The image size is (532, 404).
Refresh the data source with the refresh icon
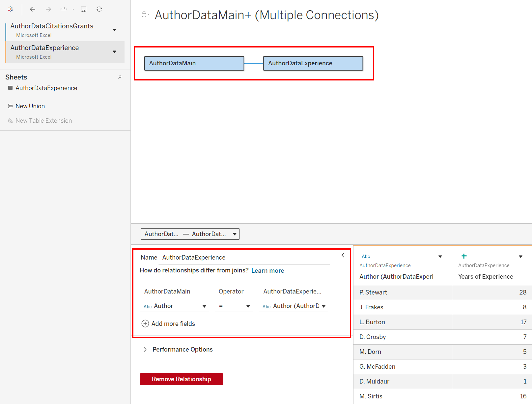[99, 9]
